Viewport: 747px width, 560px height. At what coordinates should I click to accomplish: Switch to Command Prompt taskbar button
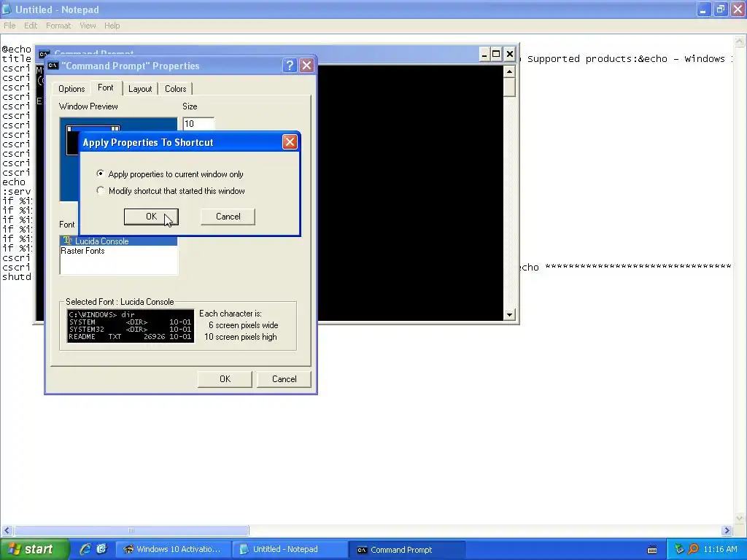coord(406,550)
